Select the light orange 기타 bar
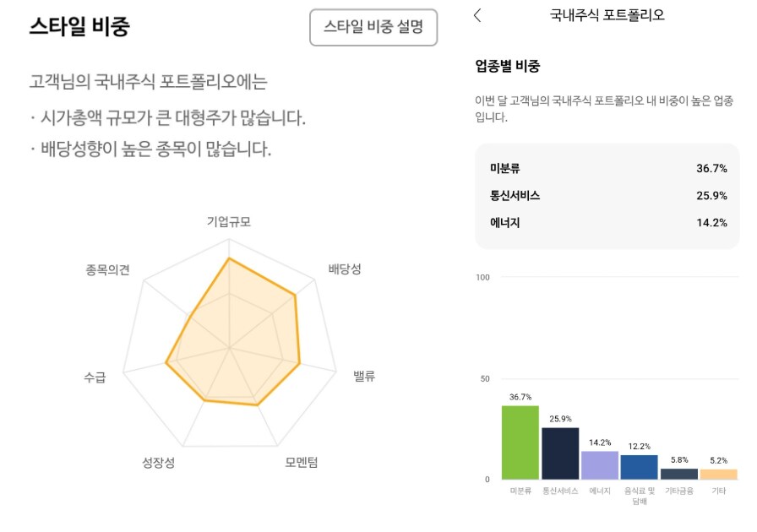The width and height of the screenshot is (757, 532). (718, 474)
